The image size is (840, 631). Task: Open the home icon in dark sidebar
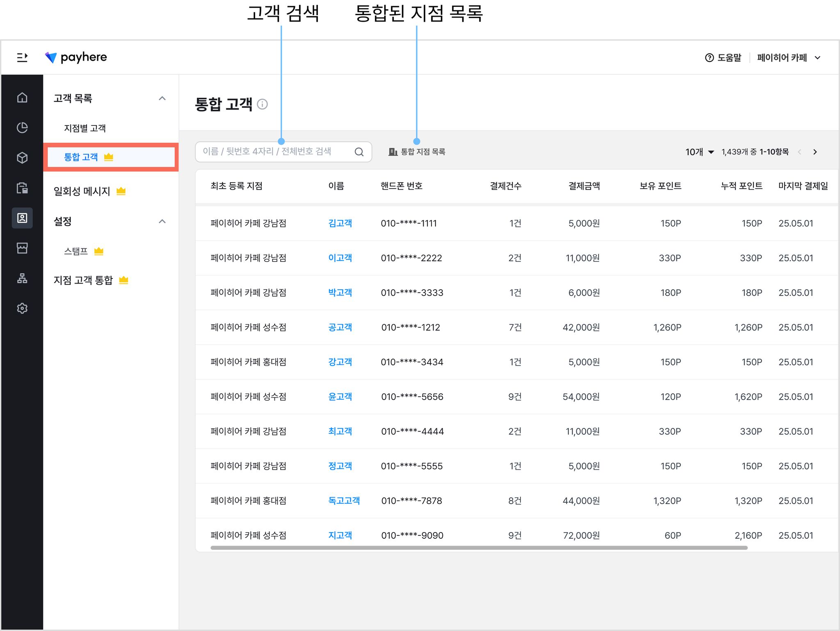coord(22,97)
